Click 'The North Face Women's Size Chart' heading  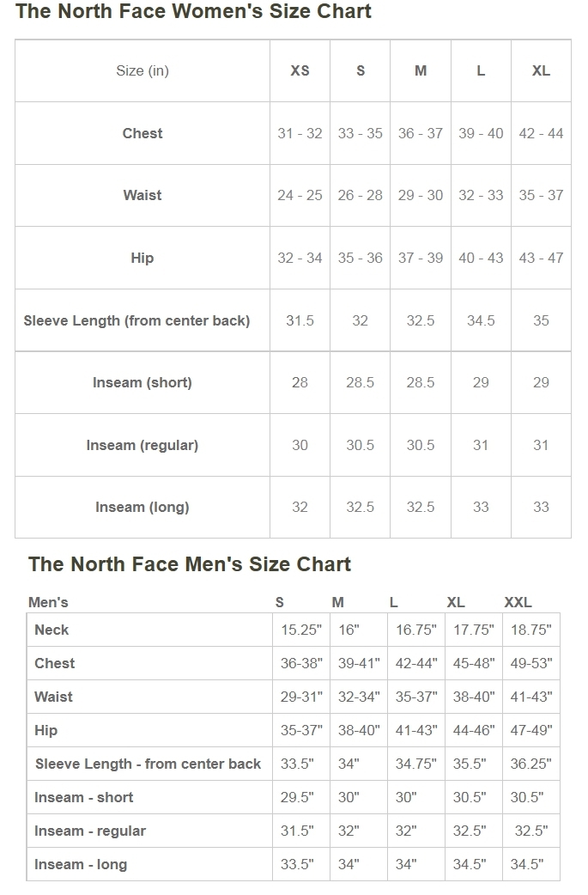pos(193,12)
